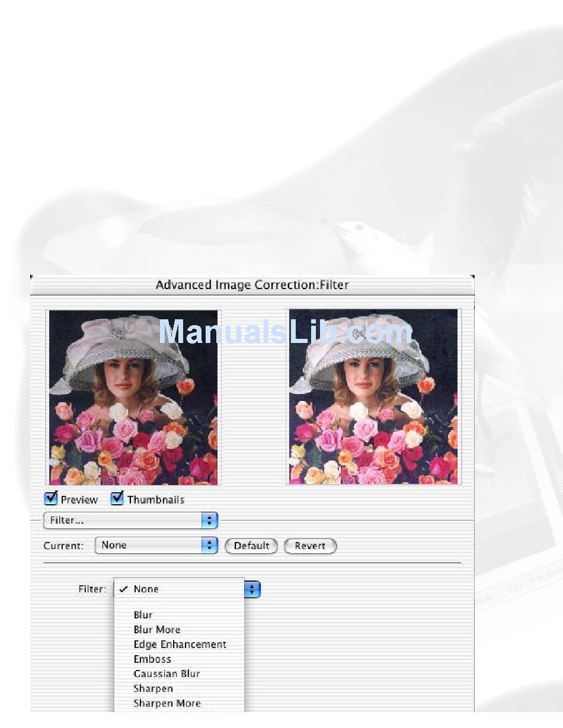Select Edge Enhancement from the list

pos(179,644)
